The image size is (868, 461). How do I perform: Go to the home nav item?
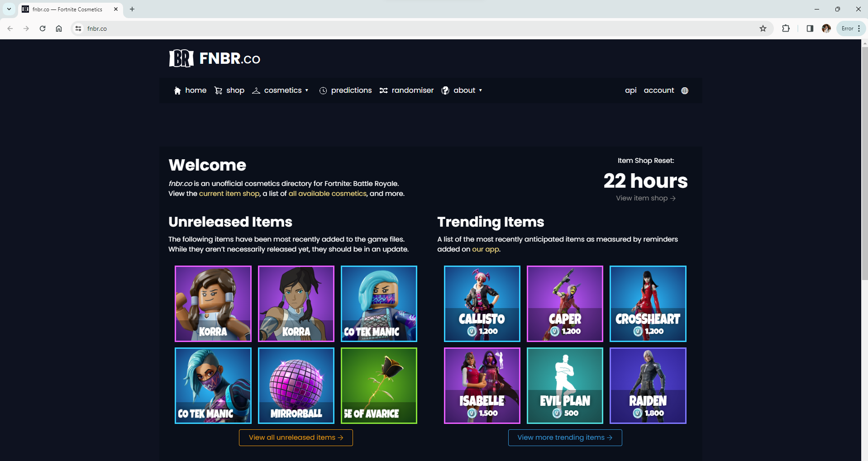(x=190, y=90)
